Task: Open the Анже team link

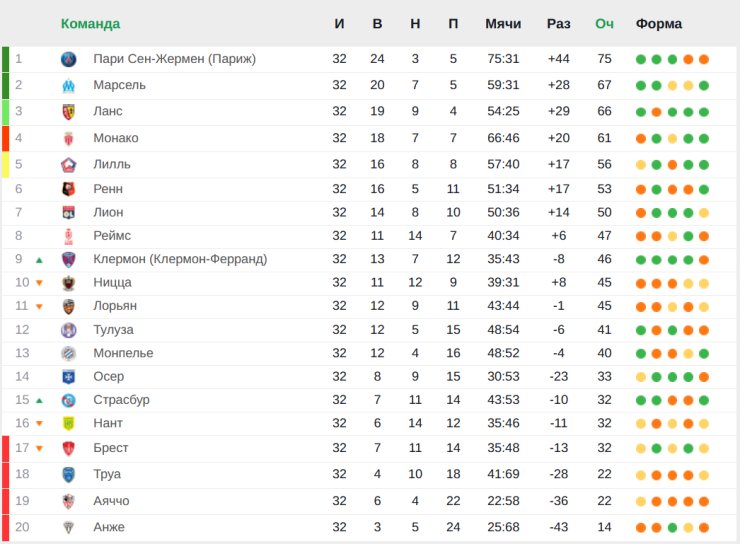Action: pos(109,527)
